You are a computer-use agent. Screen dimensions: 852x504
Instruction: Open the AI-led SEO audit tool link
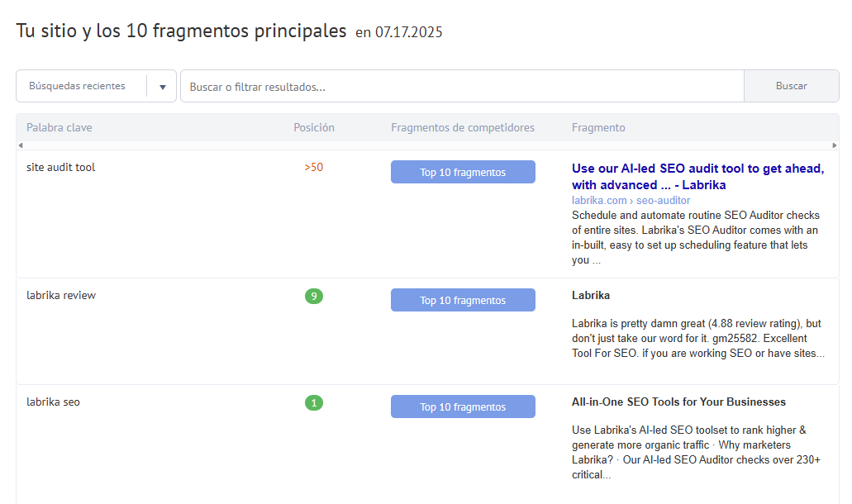[697, 177]
